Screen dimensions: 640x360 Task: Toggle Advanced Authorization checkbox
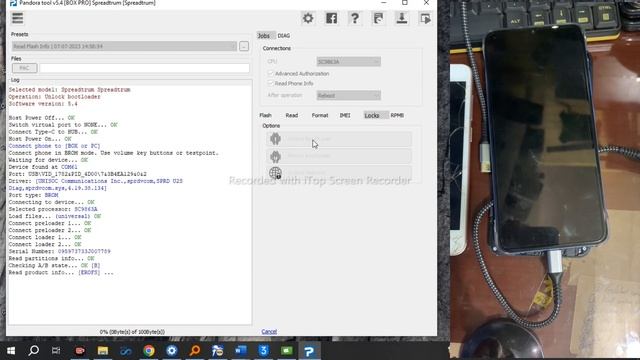click(x=270, y=73)
